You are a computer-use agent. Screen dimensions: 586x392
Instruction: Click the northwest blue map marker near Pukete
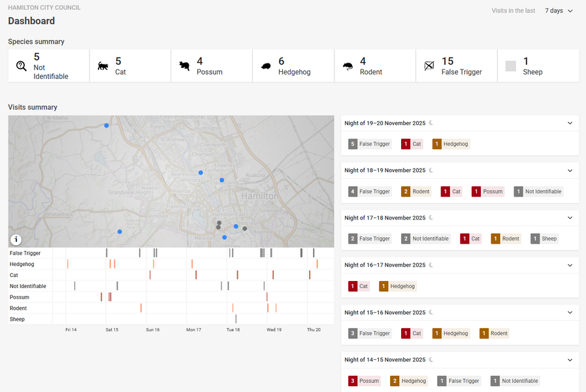(106, 125)
